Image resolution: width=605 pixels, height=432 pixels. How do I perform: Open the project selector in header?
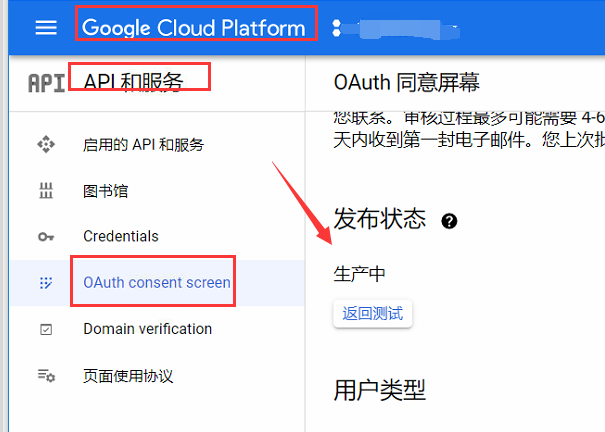(395, 29)
